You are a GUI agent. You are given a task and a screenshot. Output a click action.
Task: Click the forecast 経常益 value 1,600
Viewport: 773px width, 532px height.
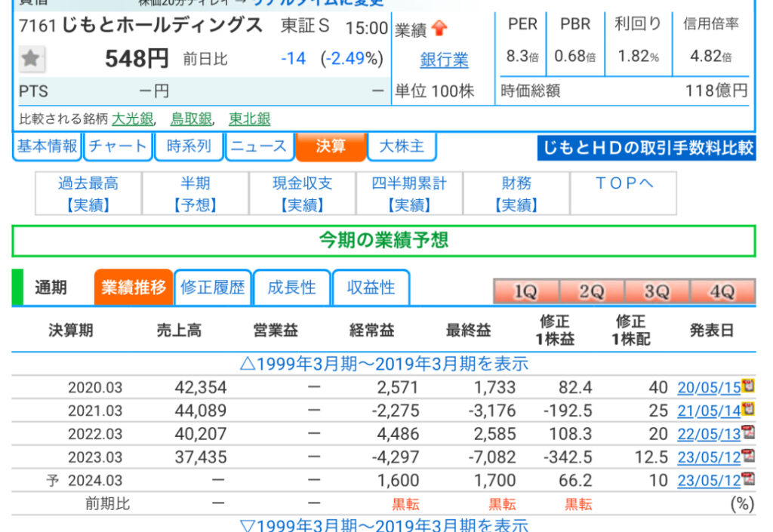tap(398, 480)
